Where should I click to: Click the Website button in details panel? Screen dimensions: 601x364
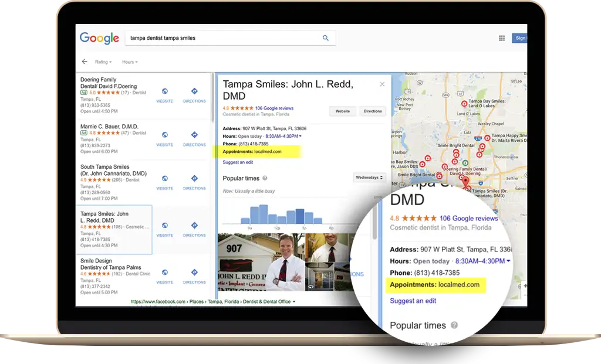pyautogui.click(x=342, y=111)
